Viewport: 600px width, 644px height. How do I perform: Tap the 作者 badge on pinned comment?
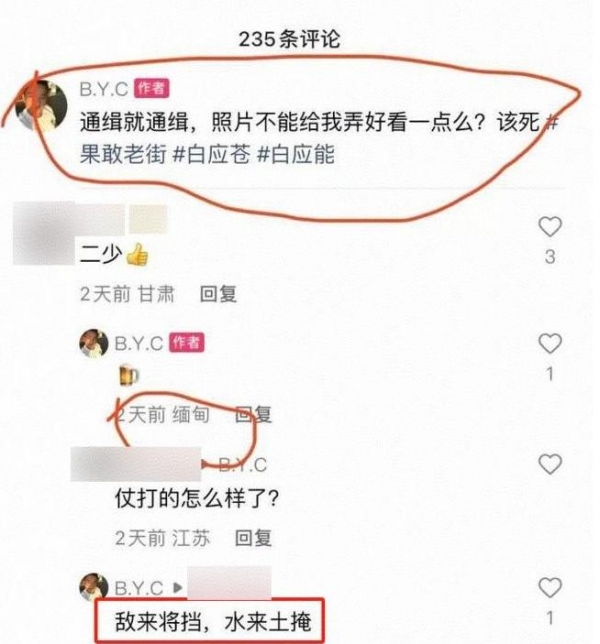[152, 88]
